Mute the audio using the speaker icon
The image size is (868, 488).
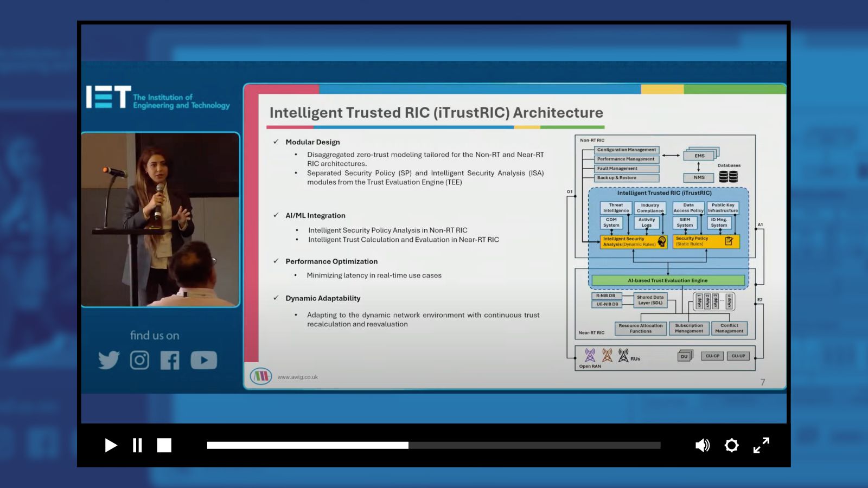[x=702, y=445]
